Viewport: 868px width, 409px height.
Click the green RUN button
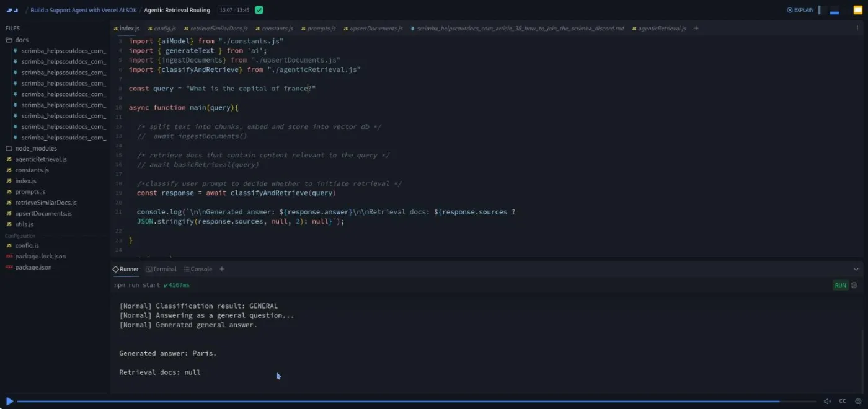tap(840, 285)
